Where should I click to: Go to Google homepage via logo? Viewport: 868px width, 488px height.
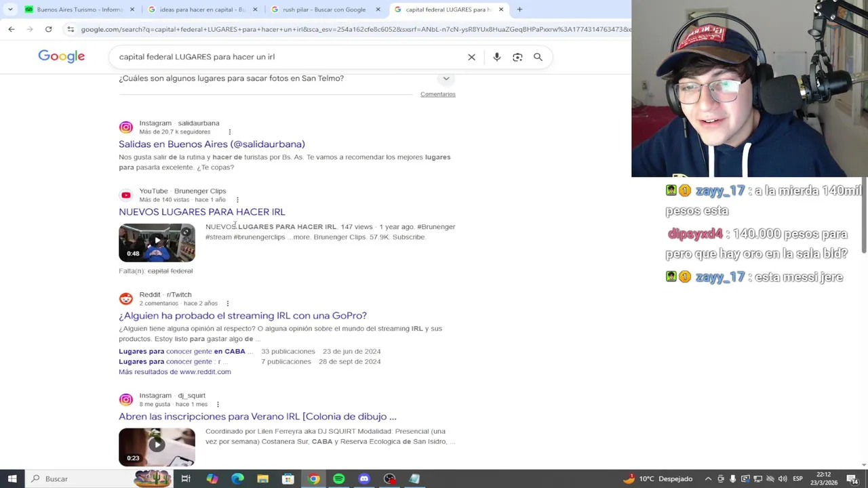[61, 56]
